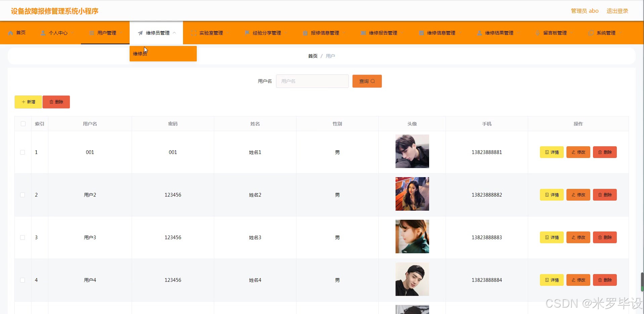The width and height of the screenshot is (644, 314).
Task: Click the flag icon for 经验分享管理
Action: pyautogui.click(x=247, y=33)
